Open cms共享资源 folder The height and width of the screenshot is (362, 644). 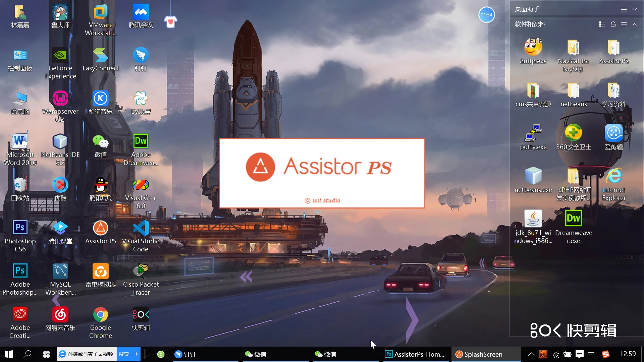pos(533,95)
